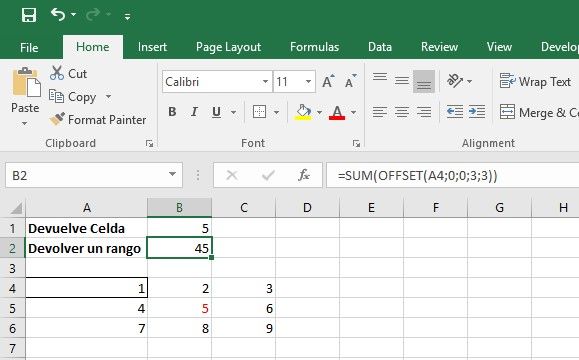Click the Align Right icon
This screenshot has width=579, height=360.
424,112
